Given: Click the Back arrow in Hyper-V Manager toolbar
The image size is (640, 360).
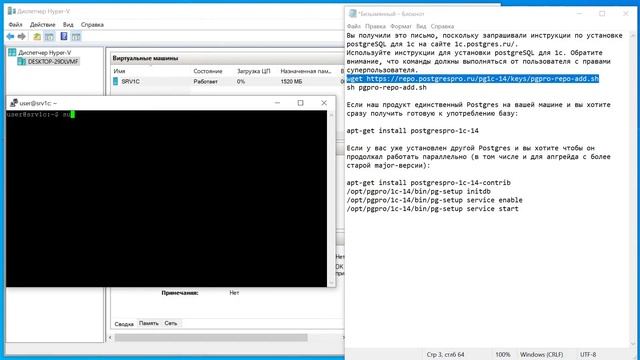Looking at the screenshot, I should [10, 37].
